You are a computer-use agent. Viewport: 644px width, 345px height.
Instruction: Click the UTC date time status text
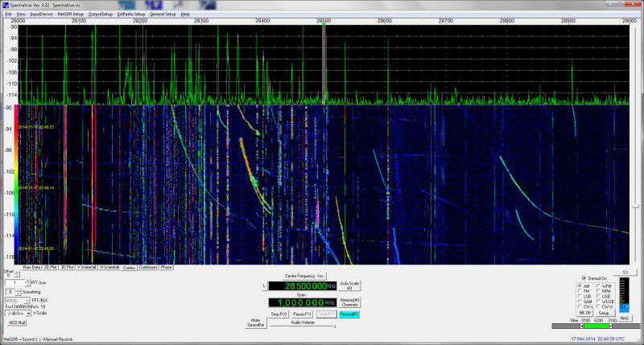598,339
